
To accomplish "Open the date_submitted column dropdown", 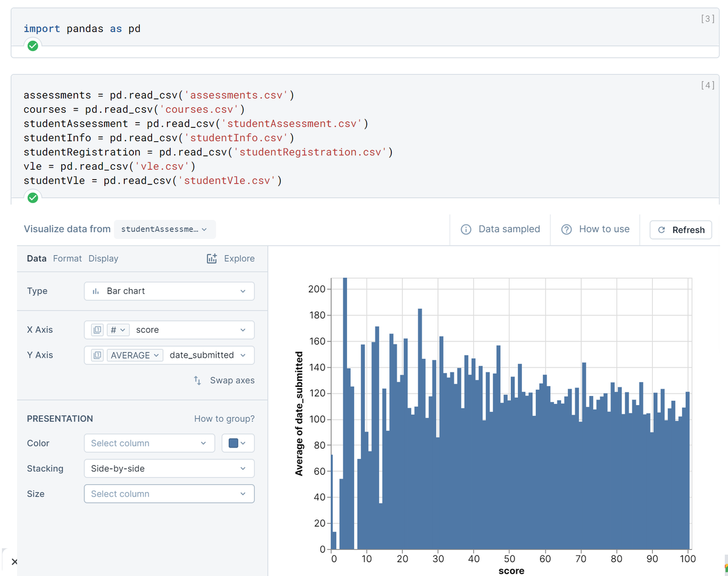I will click(208, 355).
